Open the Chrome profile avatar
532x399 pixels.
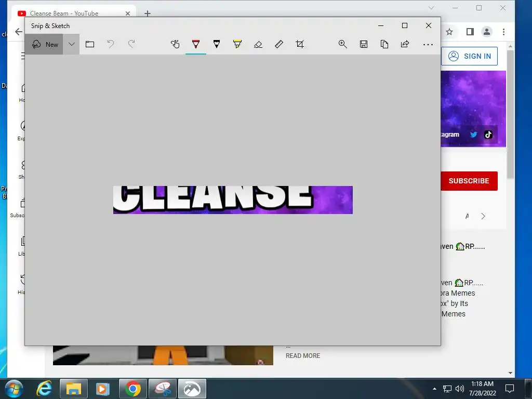486,32
